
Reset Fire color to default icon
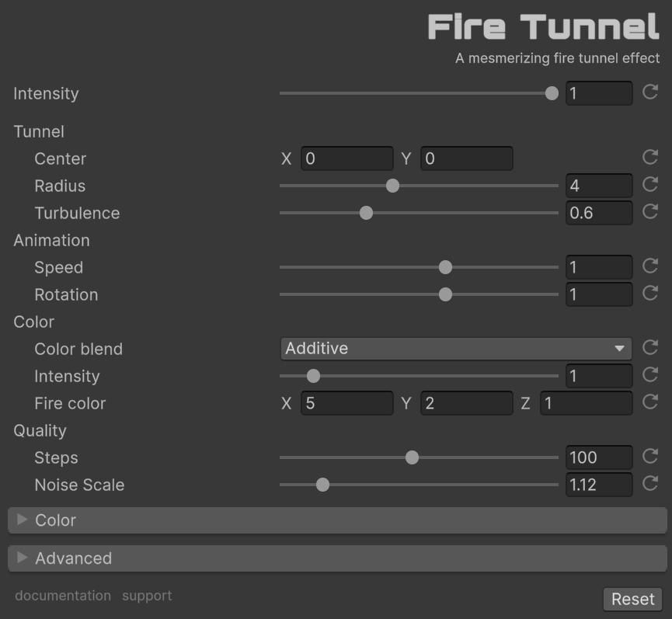(650, 402)
